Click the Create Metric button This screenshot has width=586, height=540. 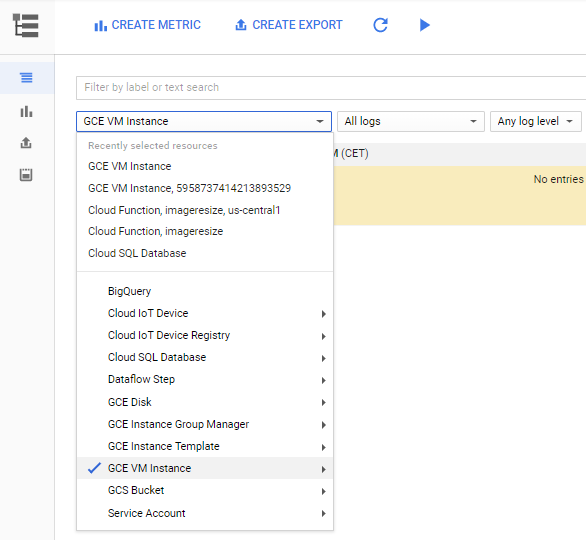[x=148, y=25]
